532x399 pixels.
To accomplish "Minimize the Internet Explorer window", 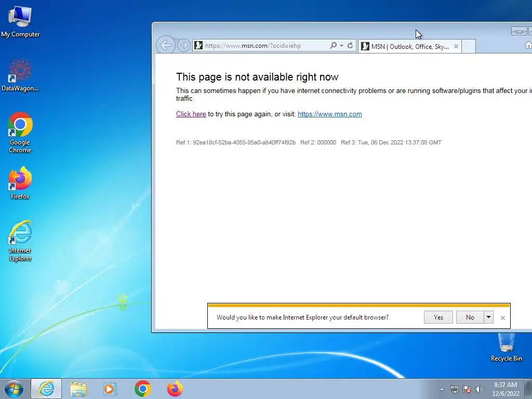I will click(519, 31).
